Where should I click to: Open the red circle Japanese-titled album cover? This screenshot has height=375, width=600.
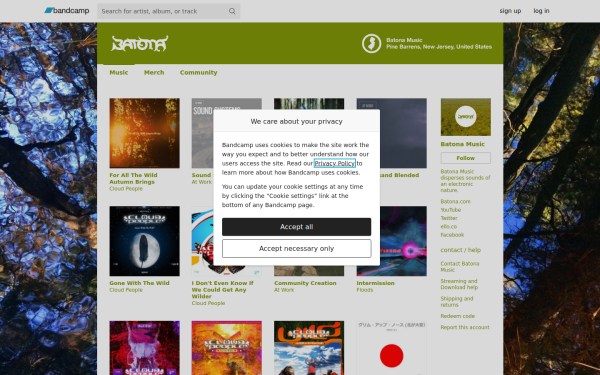click(391, 348)
